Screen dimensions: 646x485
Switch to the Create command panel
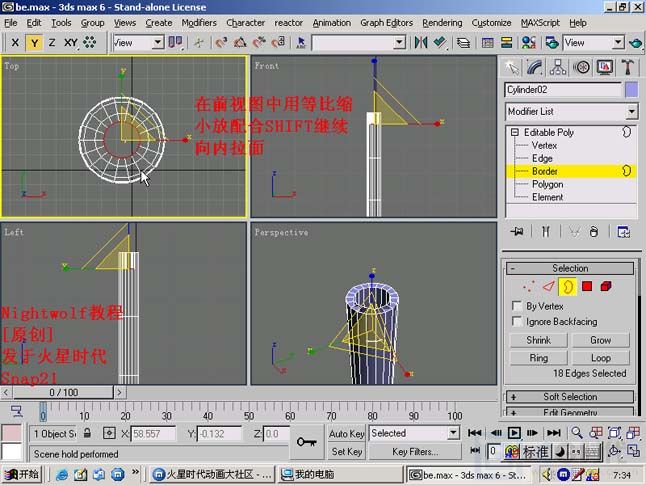512,68
